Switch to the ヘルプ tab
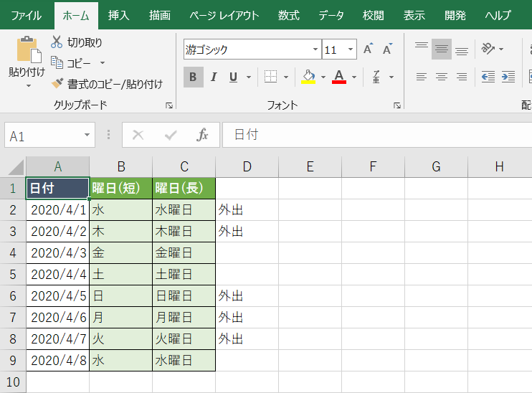 point(498,16)
